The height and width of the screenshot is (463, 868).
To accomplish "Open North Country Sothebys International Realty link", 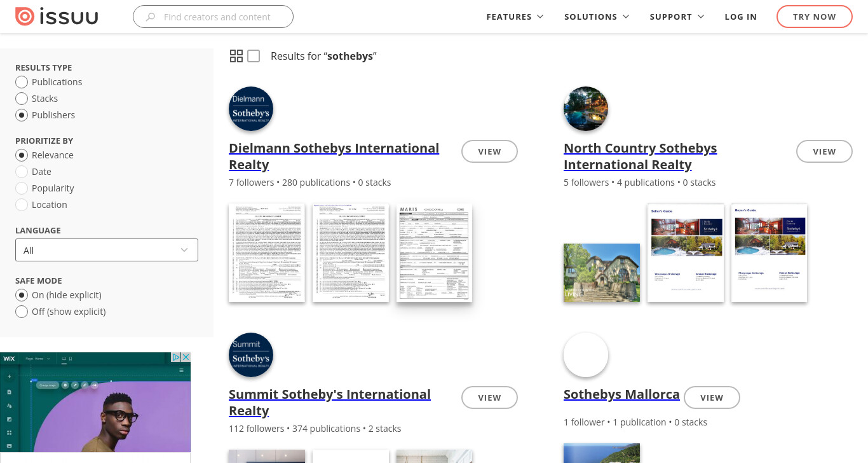I will click(640, 156).
